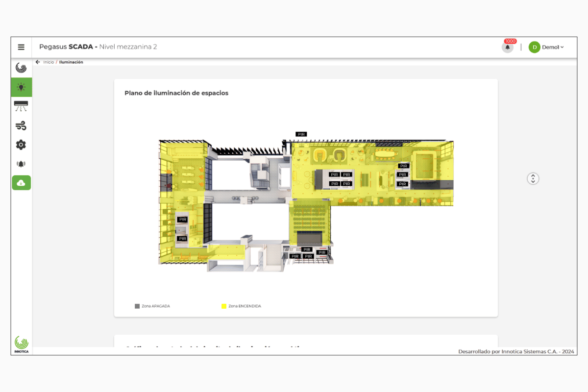The height and width of the screenshot is (392, 588).
Task: Click the Innotica logo at sidebar bottom
Action: (22, 345)
